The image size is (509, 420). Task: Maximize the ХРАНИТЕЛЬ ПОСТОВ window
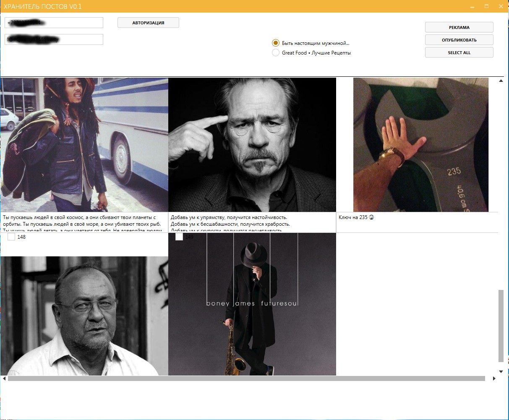click(487, 6)
